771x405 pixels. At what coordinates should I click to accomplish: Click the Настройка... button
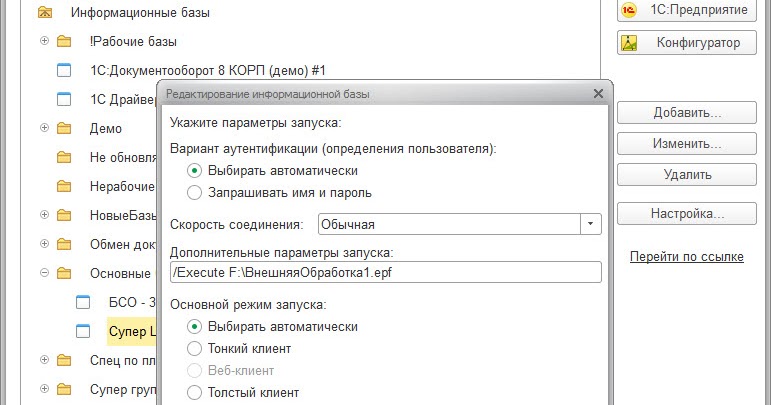(687, 214)
